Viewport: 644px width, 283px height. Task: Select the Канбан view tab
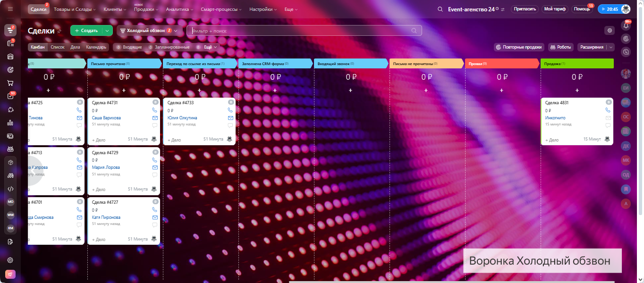[38, 47]
